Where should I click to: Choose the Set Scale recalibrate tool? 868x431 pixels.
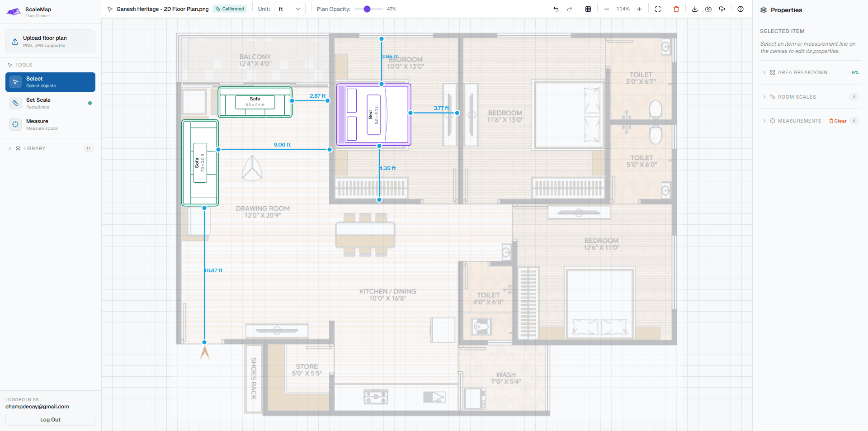(50, 103)
